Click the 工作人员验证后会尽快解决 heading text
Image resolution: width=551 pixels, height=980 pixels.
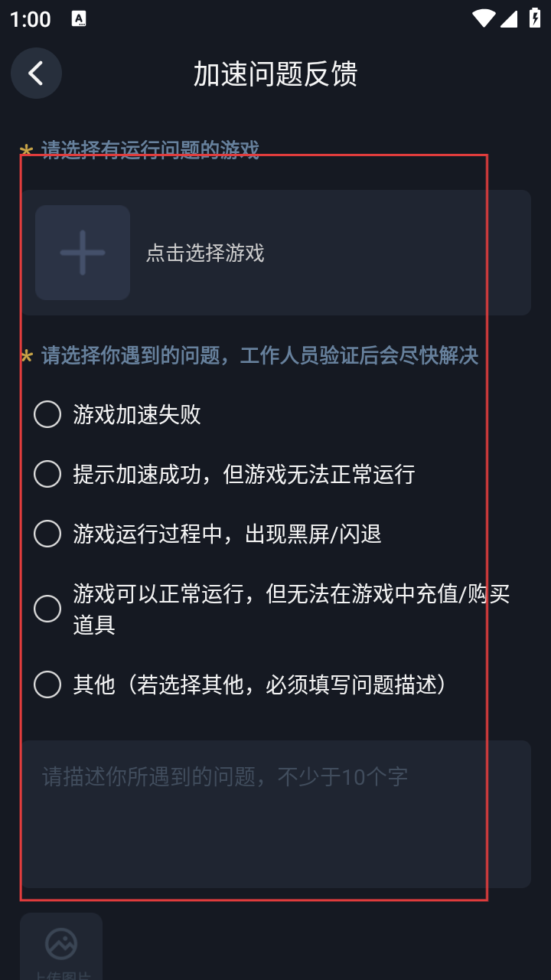[359, 356]
